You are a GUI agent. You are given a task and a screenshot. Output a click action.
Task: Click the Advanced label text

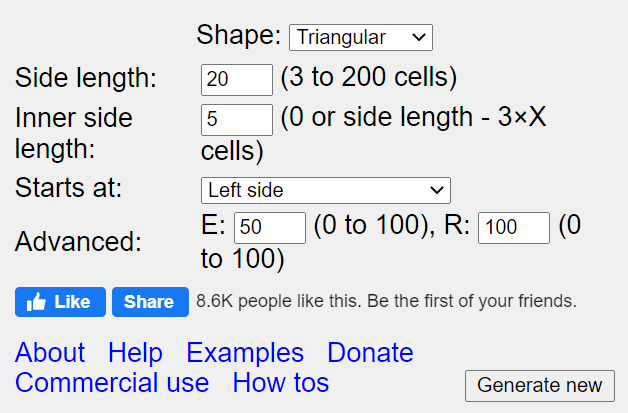pyautogui.click(x=78, y=242)
